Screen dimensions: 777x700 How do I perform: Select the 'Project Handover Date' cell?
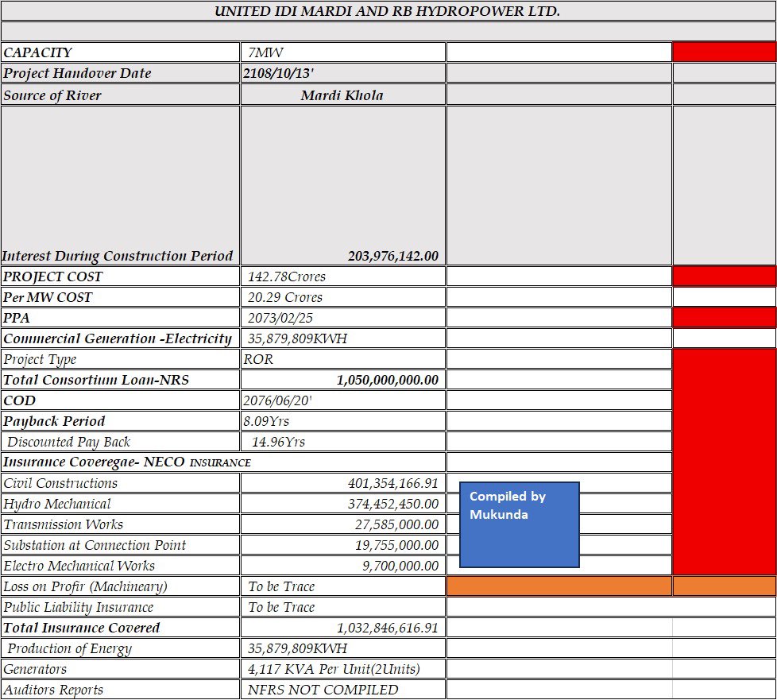[121, 73]
